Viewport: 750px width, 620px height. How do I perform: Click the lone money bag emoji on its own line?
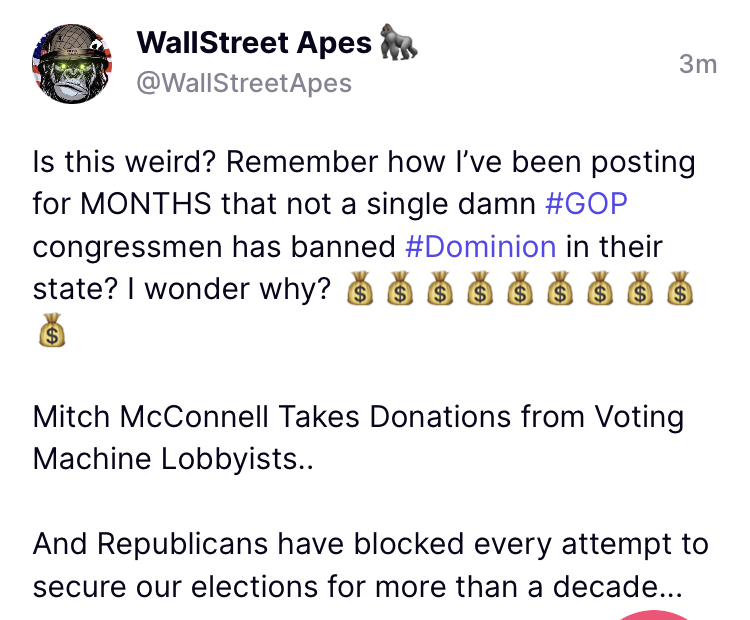50,333
